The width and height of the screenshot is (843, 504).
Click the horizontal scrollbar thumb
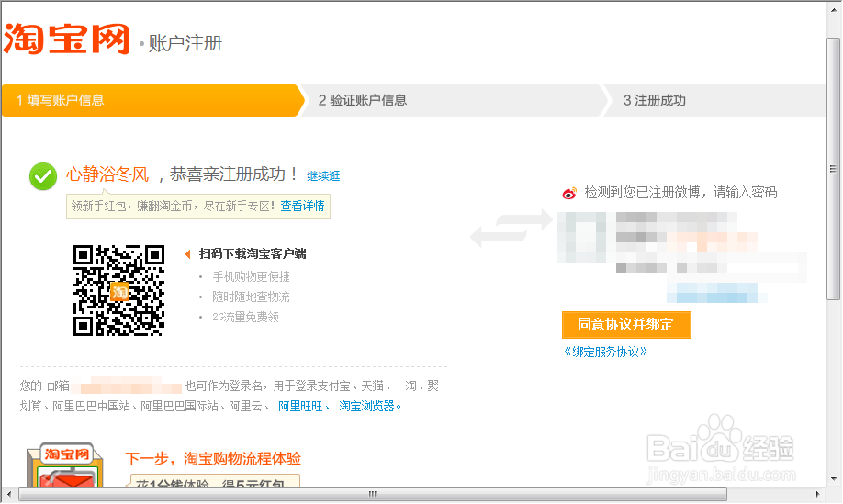pyautogui.click(x=373, y=494)
